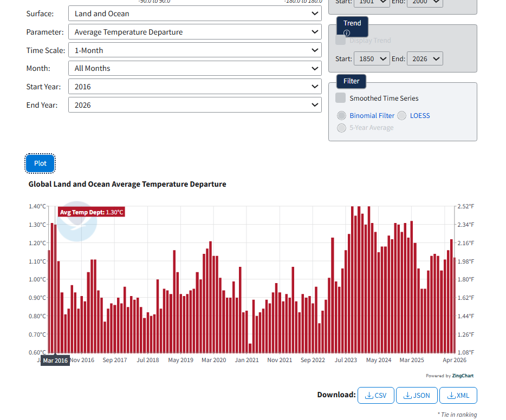Click the Trend panel header tab

[352, 27]
